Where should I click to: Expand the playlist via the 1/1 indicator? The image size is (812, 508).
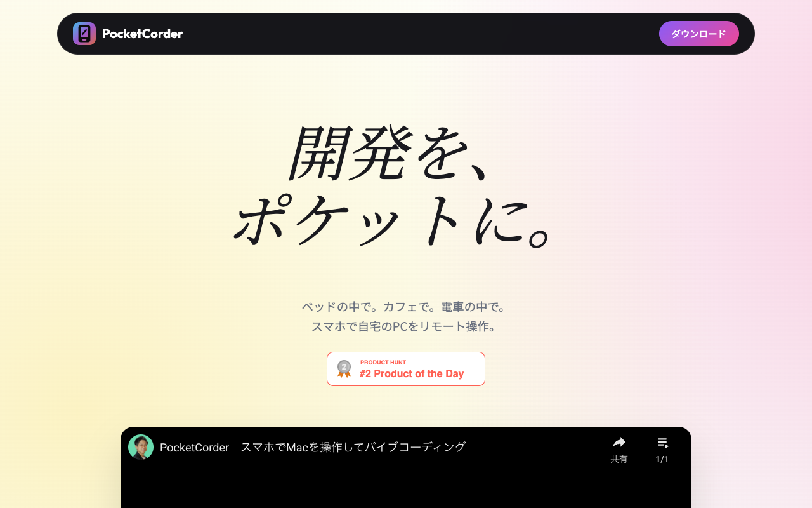point(662,458)
